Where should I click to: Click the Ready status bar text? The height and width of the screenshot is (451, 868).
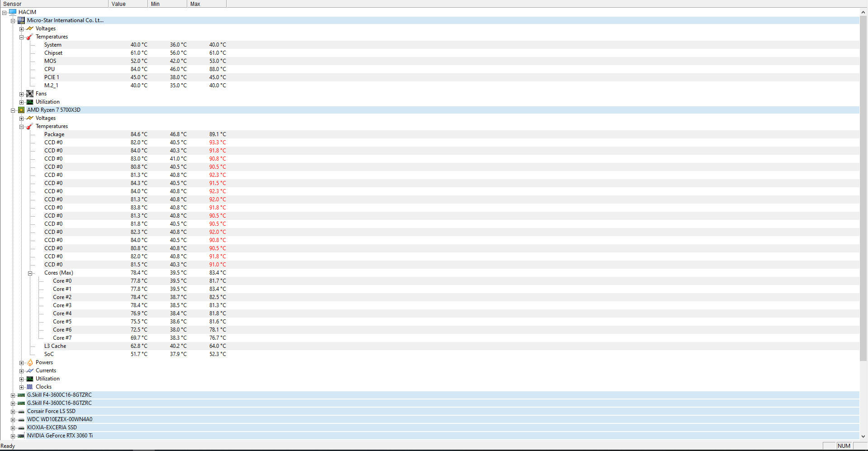click(x=8, y=446)
